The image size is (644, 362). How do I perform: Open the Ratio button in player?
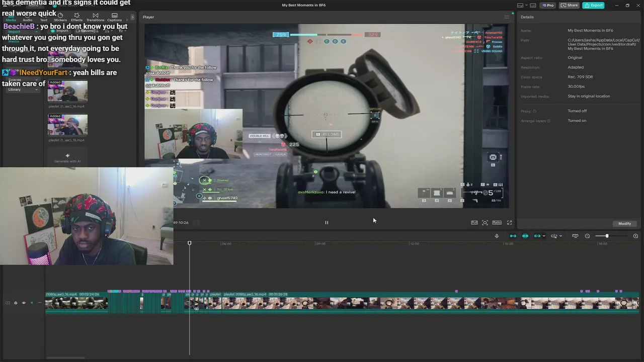pyautogui.click(x=497, y=222)
